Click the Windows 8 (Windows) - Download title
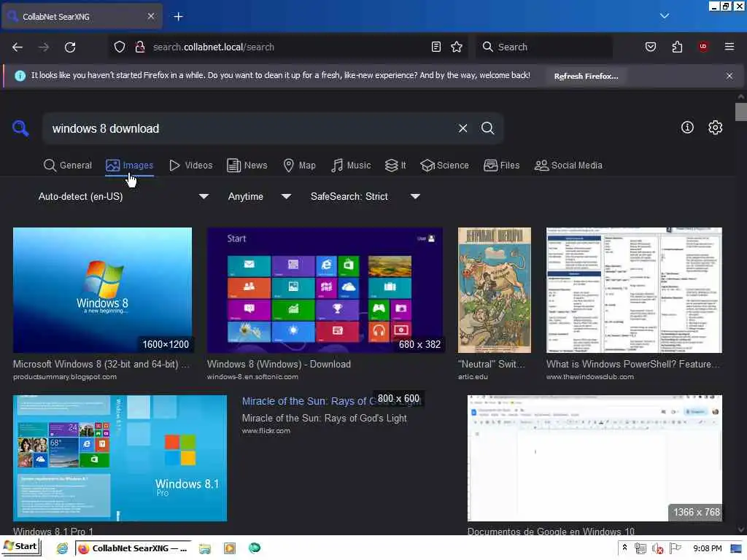This screenshot has height=560, width=747. [279, 365]
